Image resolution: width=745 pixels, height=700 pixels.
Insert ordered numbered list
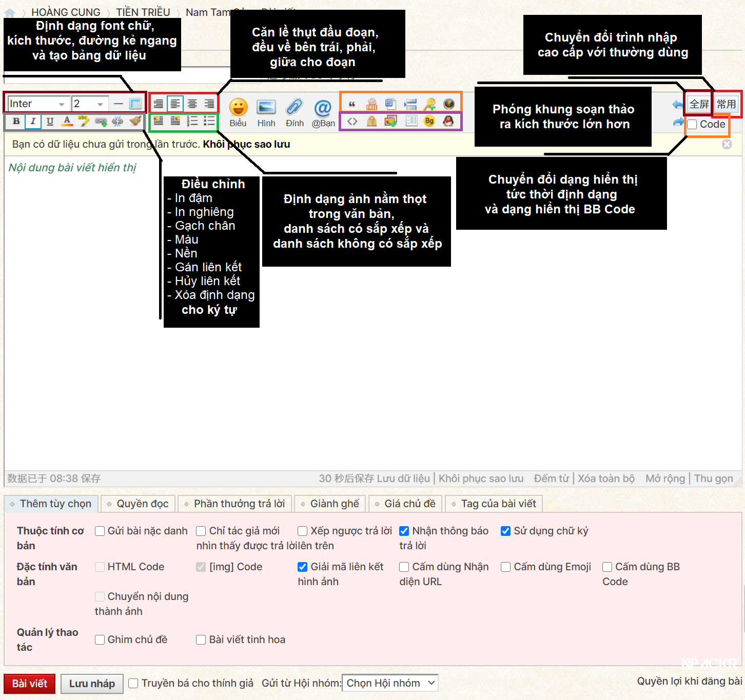click(192, 121)
